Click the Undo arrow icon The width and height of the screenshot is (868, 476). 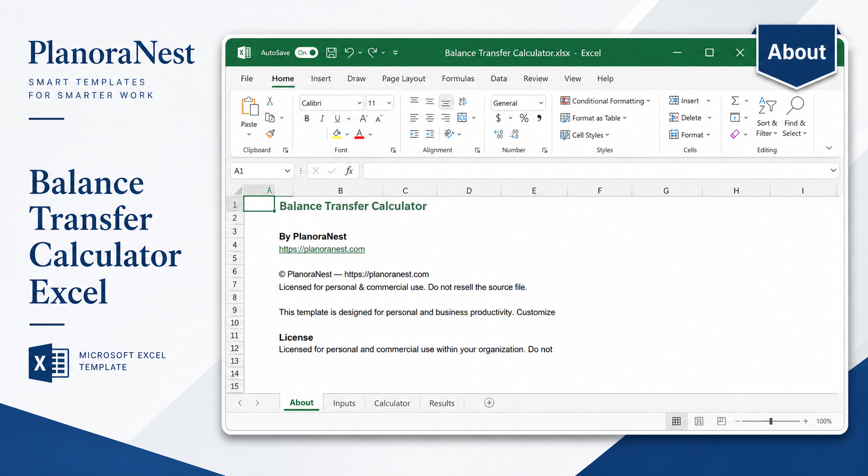[349, 52]
